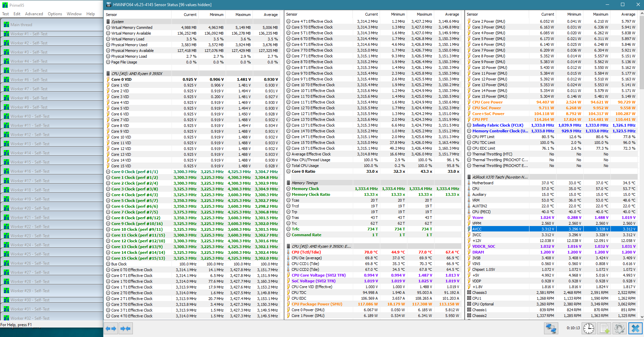Screen dimensions: 644x337
Task: Open the Help menu in Prime95
Action: click(90, 14)
